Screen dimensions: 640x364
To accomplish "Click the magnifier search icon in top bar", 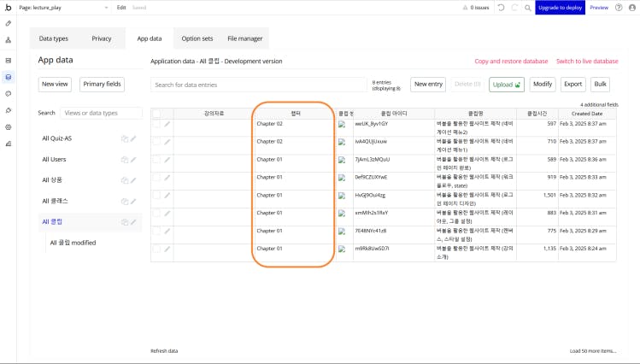I will pyautogui.click(x=528, y=8).
